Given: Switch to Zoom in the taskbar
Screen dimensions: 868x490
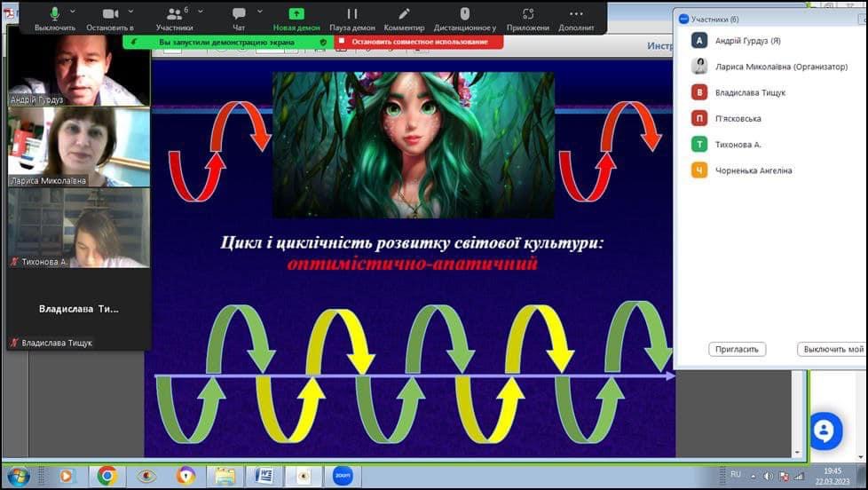Looking at the screenshot, I should pyautogui.click(x=343, y=476).
